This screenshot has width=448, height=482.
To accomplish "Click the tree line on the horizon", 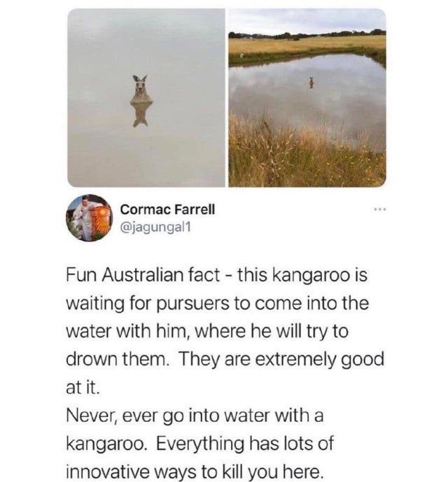I will tap(307, 34).
